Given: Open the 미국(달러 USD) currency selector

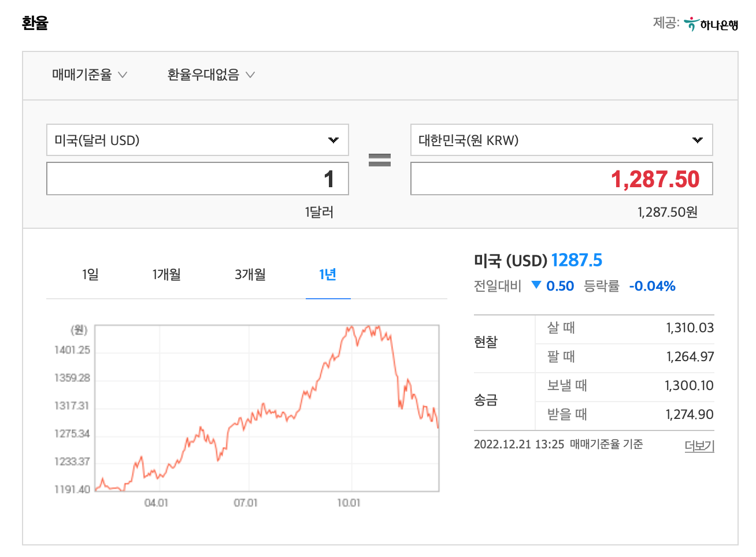Looking at the screenshot, I should pyautogui.click(x=197, y=140).
